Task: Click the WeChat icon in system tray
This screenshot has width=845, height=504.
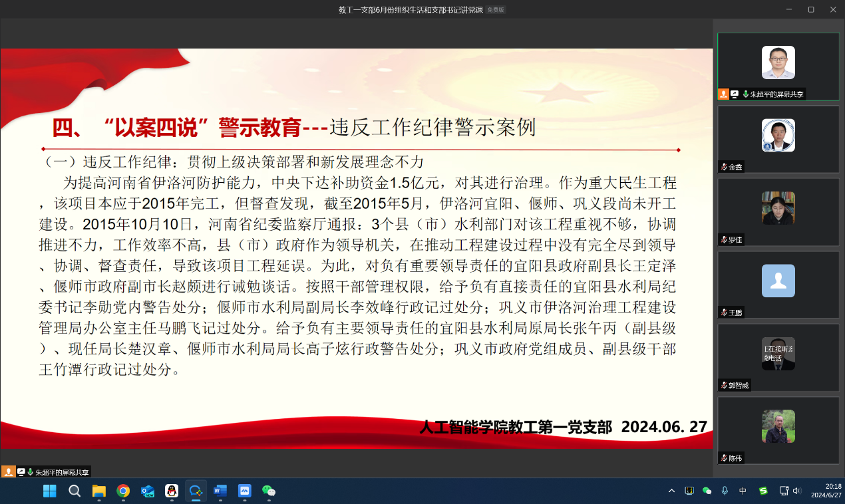Action: pyautogui.click(x=707, y=491)
